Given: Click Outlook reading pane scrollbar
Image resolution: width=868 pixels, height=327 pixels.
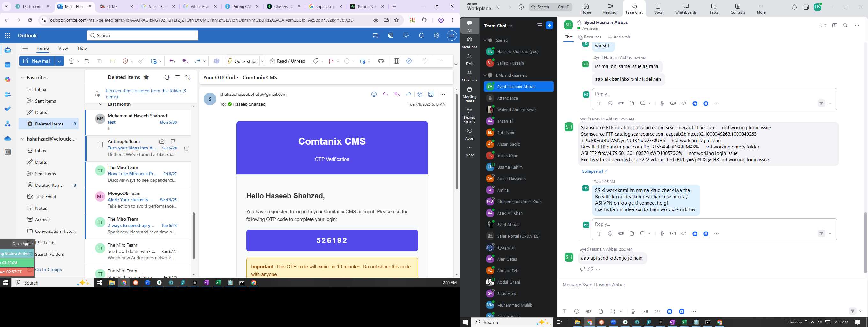Looking at the screenshot, I should pos(456,141).
